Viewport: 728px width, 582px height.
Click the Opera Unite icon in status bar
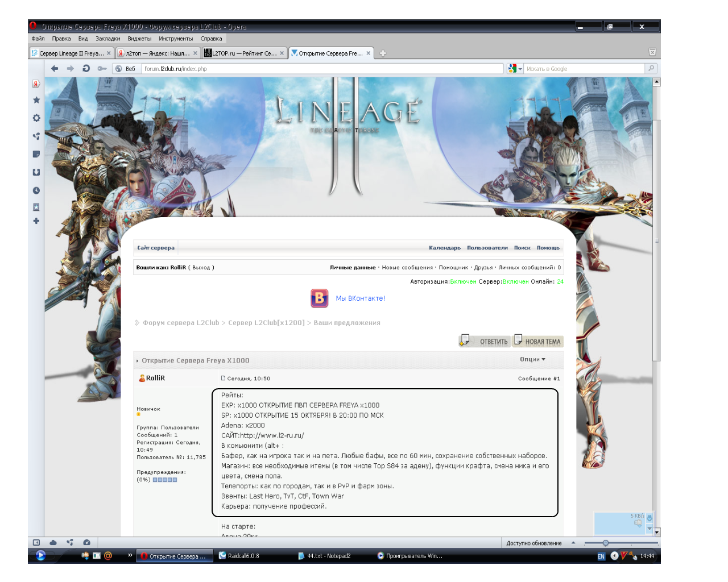click(70, 542)
